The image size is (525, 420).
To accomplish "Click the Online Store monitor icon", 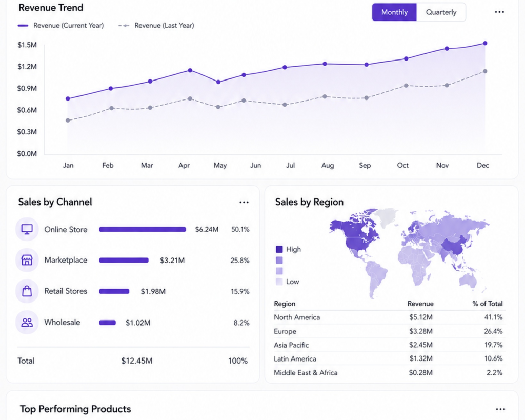I will [27, 229].
